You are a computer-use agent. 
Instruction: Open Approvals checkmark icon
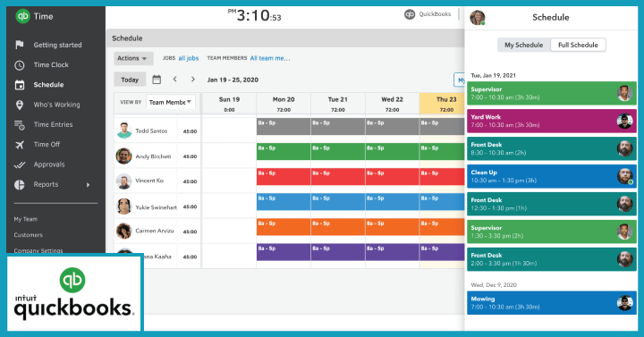click(x=20, y=164)
